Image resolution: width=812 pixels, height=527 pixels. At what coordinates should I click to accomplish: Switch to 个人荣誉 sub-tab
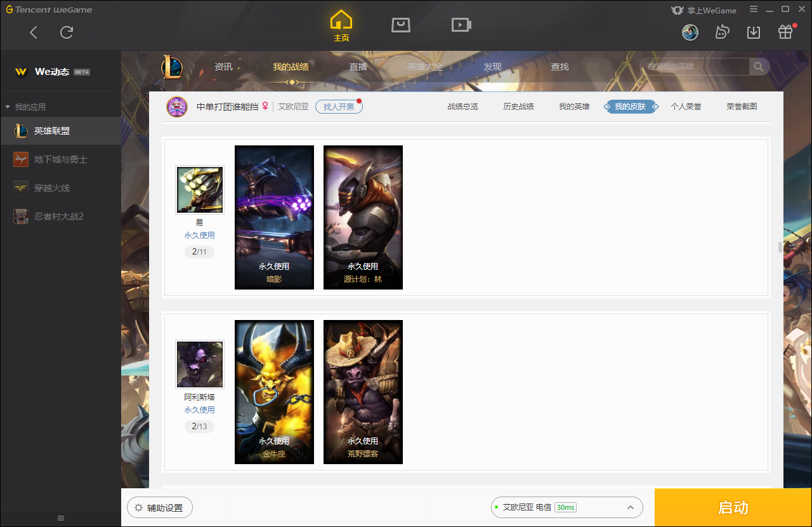[x=686, y=107]
